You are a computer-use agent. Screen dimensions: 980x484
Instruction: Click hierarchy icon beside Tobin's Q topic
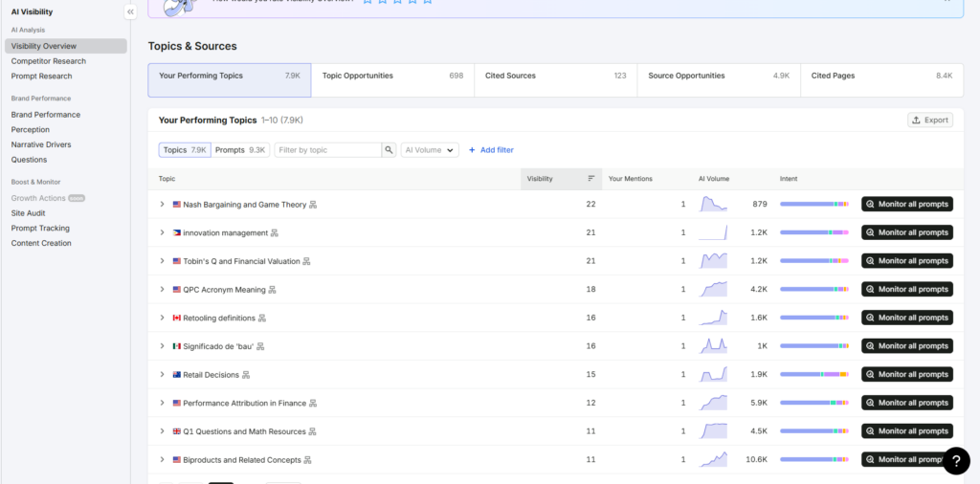(306, 261)
